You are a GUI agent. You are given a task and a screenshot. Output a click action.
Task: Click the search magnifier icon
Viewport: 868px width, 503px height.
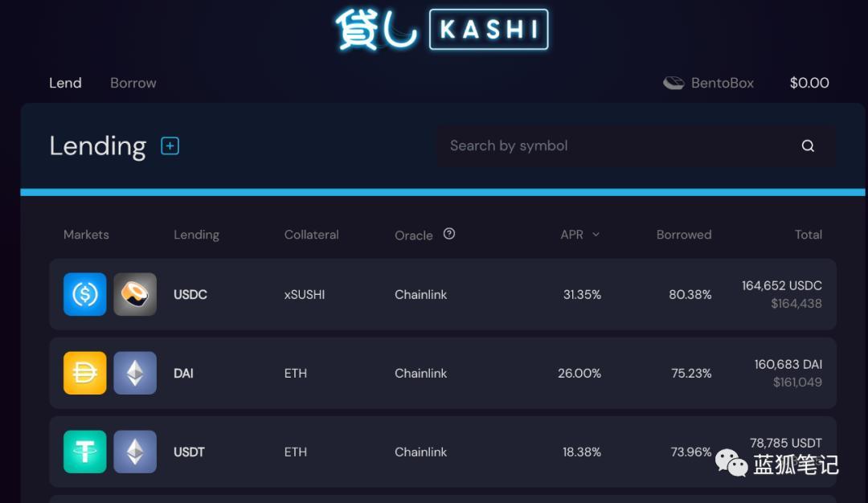(808, 145)
